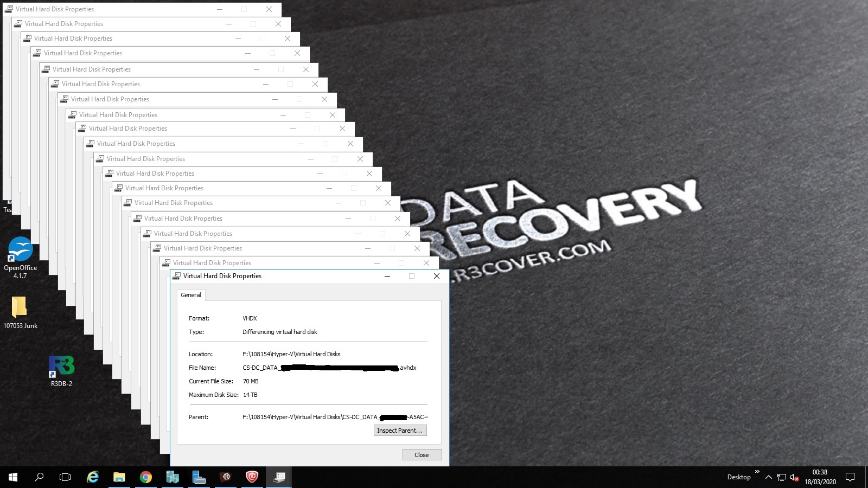Close the frontmost properties dialog via X
Image resolution: width=868 pixels, height=488 pixels.
pyautogui.click(x=437, y=276)
